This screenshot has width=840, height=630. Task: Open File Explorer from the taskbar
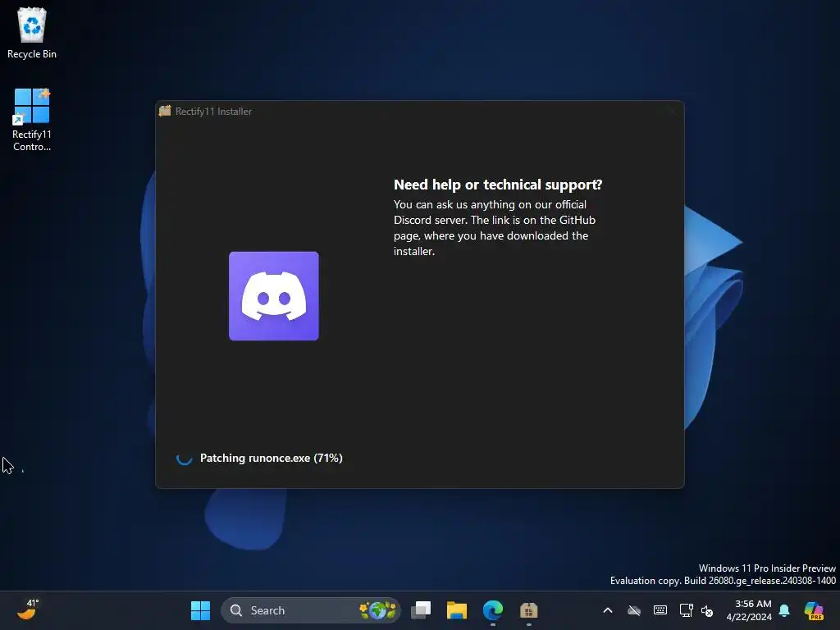(457, 610)
